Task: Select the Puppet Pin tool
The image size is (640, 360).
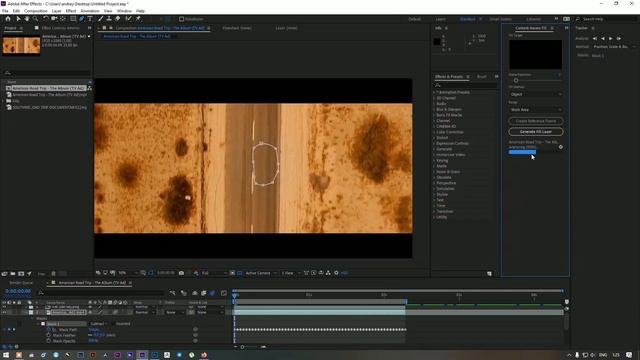Action: [x=138, y=19]
